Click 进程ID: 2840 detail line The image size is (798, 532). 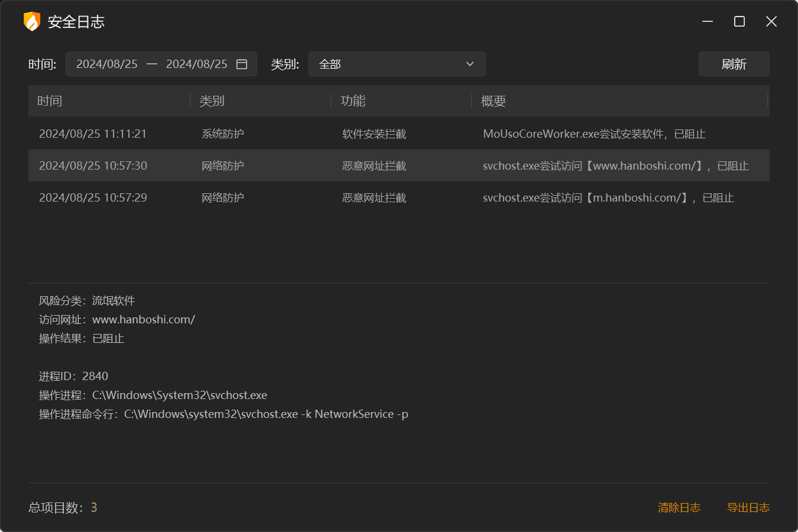point(73,376)
